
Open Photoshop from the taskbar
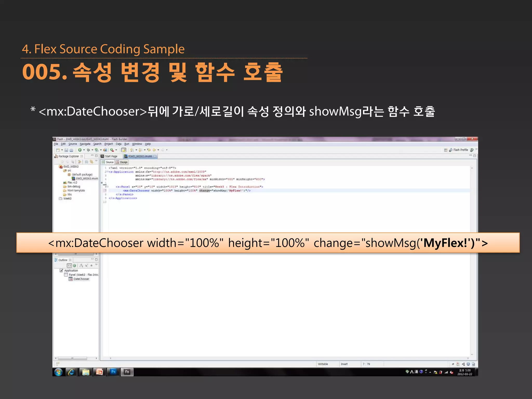click(x=113, y=372)
